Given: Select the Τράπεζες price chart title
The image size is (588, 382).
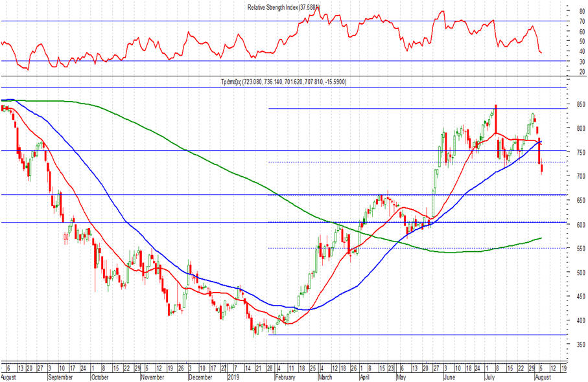Looking at the screenshot, I should coord(283,82).
